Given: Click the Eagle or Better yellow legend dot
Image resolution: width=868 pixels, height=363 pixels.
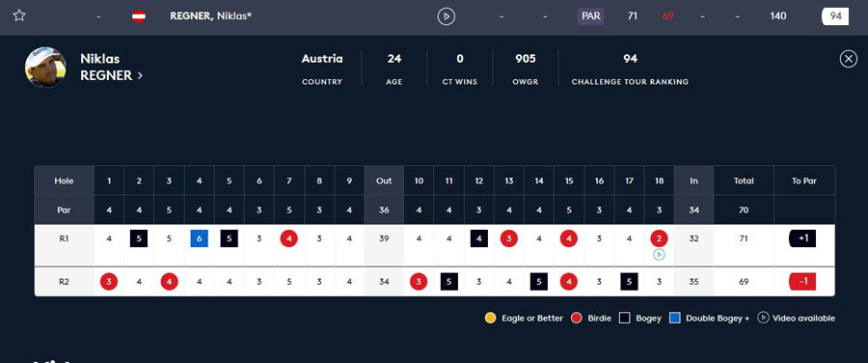Looking at the screenshot, I should coord(489,319).
